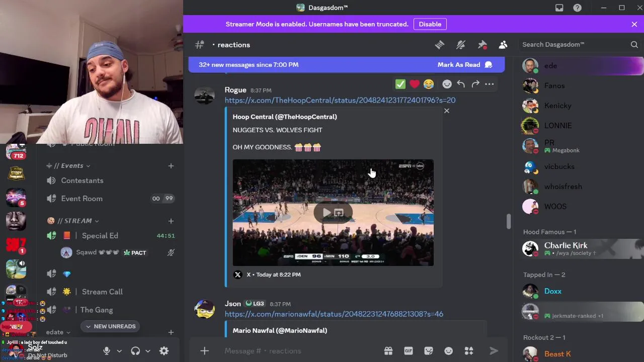644x362 pixels.
Task: Open the Hoop Central x.com link
Action: (340, 100)
